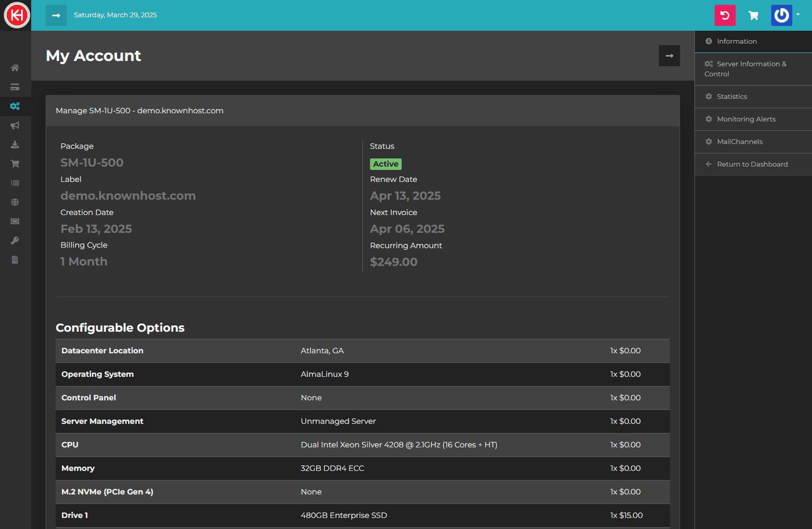Screen dimensions: 812x529
Task: Toggle the left sidebar with arrow button
Action: point(56,15)
